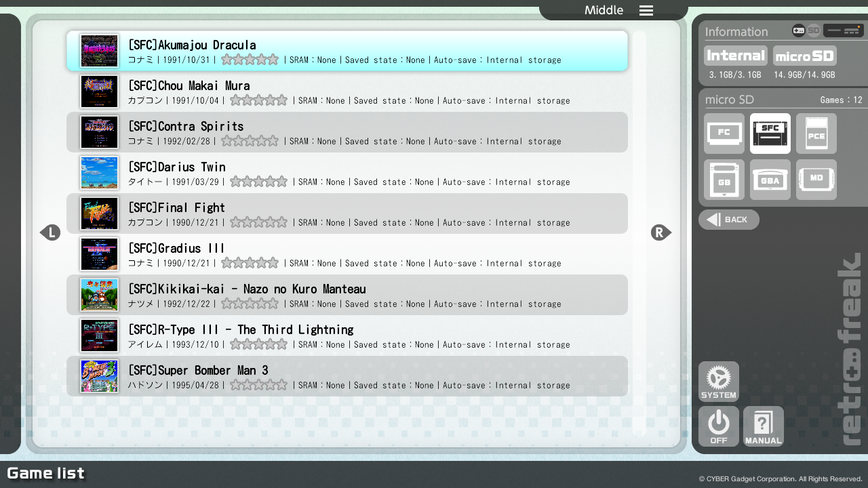Pick the GB cartridge system icon
The height and width of the screenshot is (488, 868).
point(724,180)
